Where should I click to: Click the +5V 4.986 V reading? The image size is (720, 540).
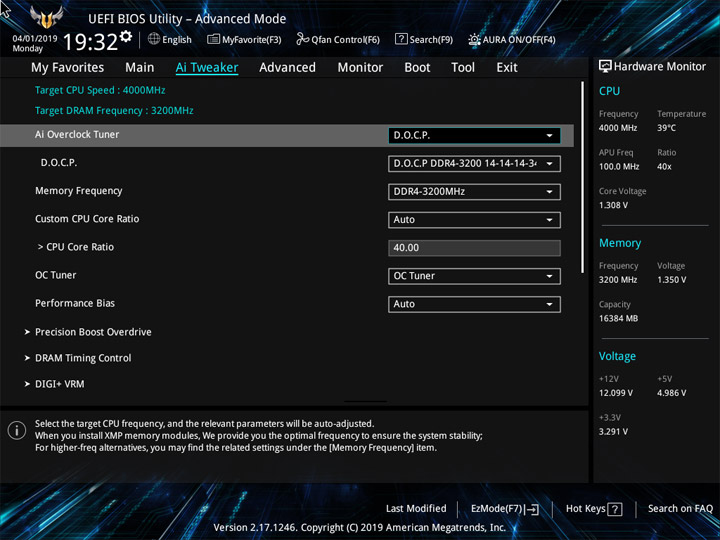coord(671,393)
